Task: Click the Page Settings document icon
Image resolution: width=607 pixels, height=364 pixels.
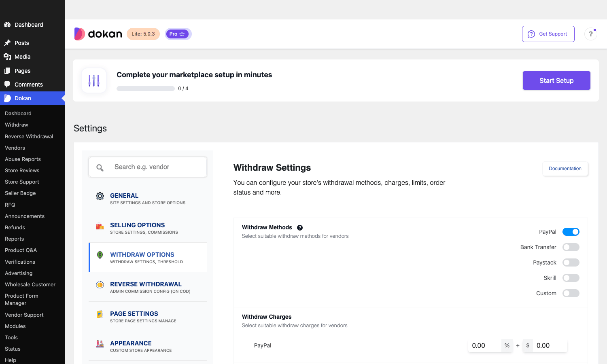Action: 100,314
